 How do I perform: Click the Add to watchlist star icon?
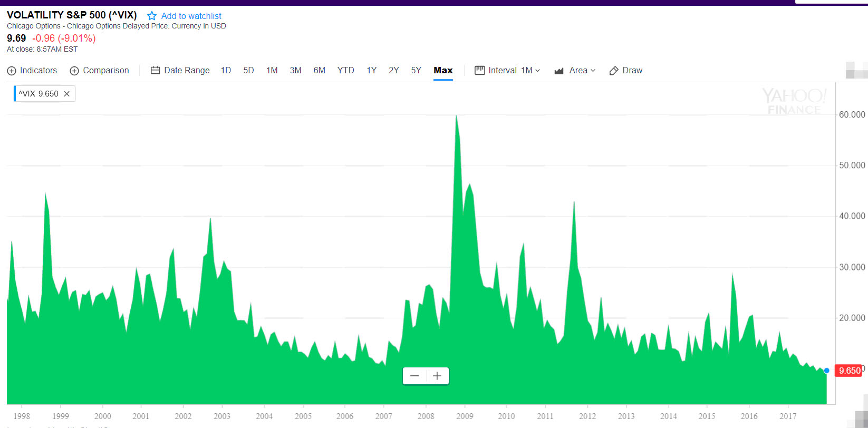pos(152,16)
